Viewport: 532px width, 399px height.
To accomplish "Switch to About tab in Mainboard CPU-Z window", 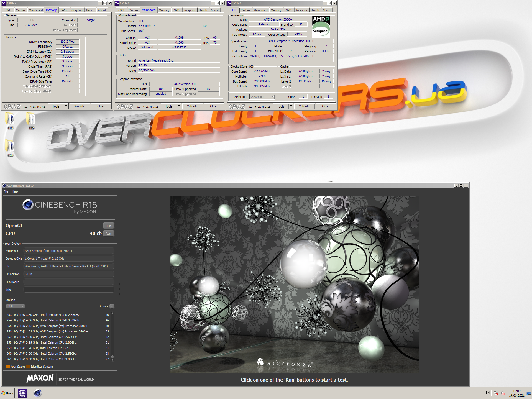I will click(215, 10).
